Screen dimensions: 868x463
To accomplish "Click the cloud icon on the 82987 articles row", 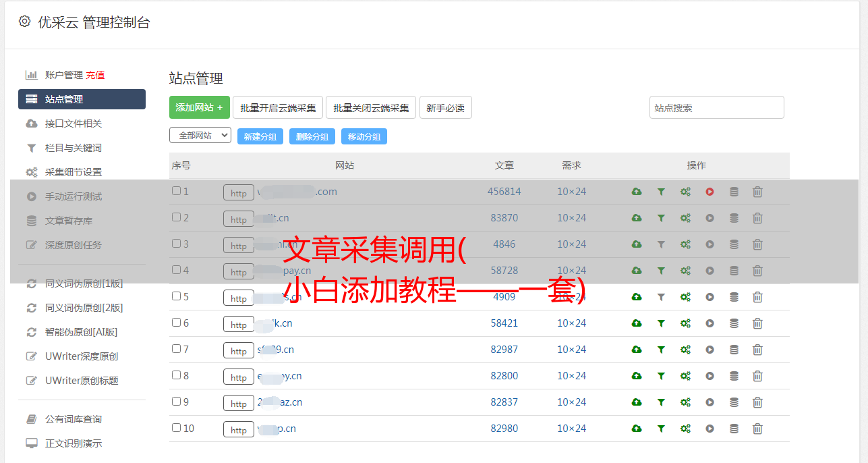I will click(637, 350).
